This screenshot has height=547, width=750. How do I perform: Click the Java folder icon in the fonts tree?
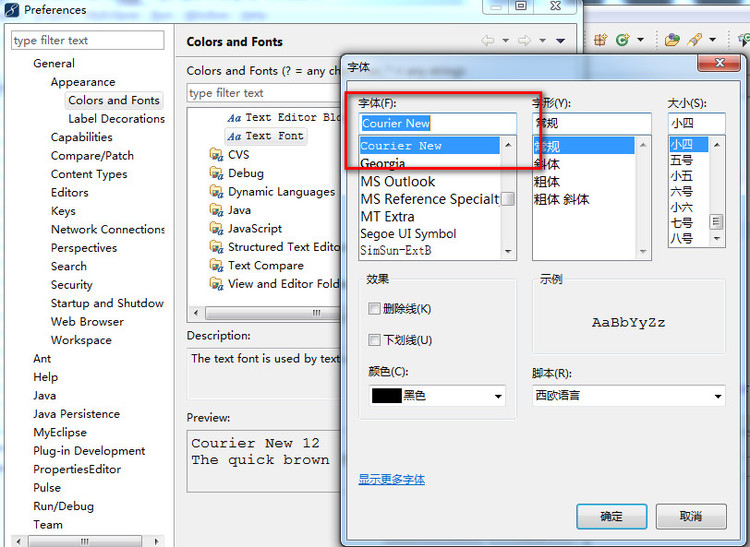(216, 210)
